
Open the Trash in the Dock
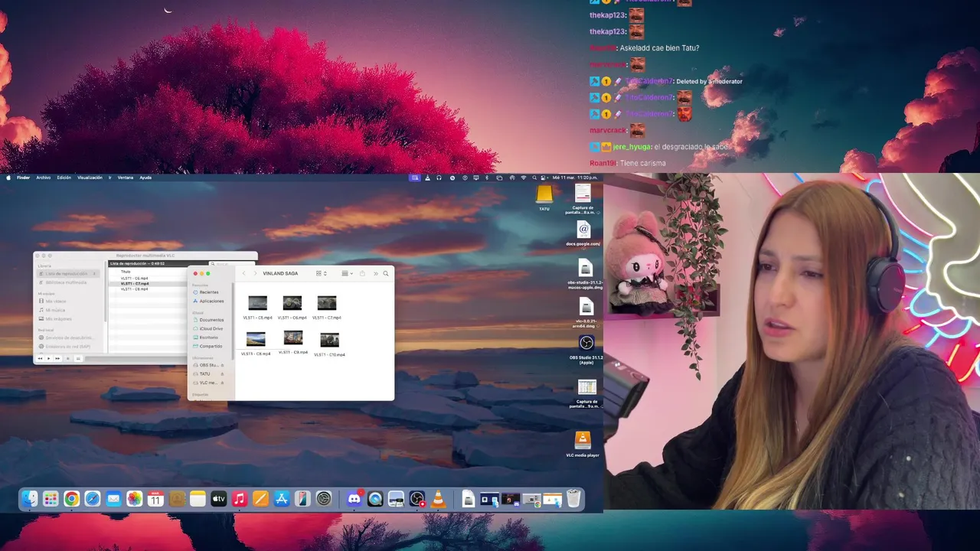click(573, 499)
